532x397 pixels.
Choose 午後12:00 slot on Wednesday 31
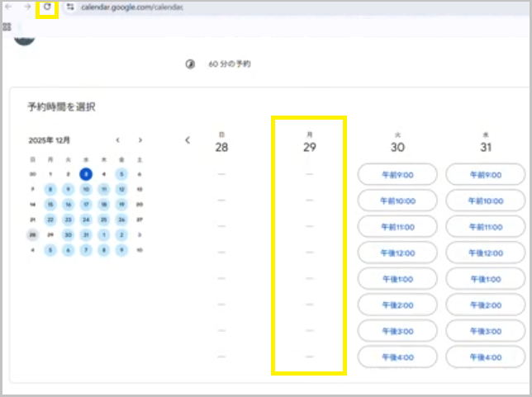tap(486, 253)
